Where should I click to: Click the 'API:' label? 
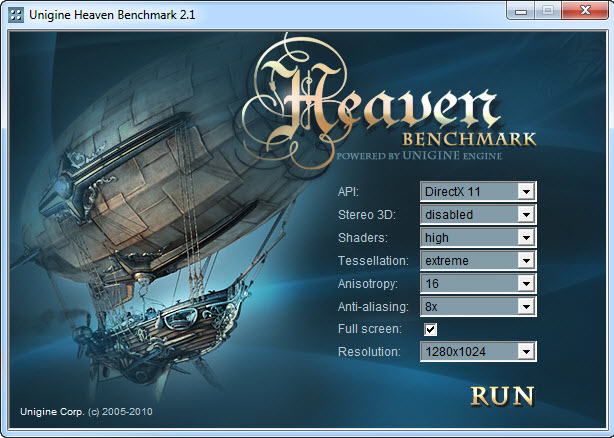click(x=348, y=192)
